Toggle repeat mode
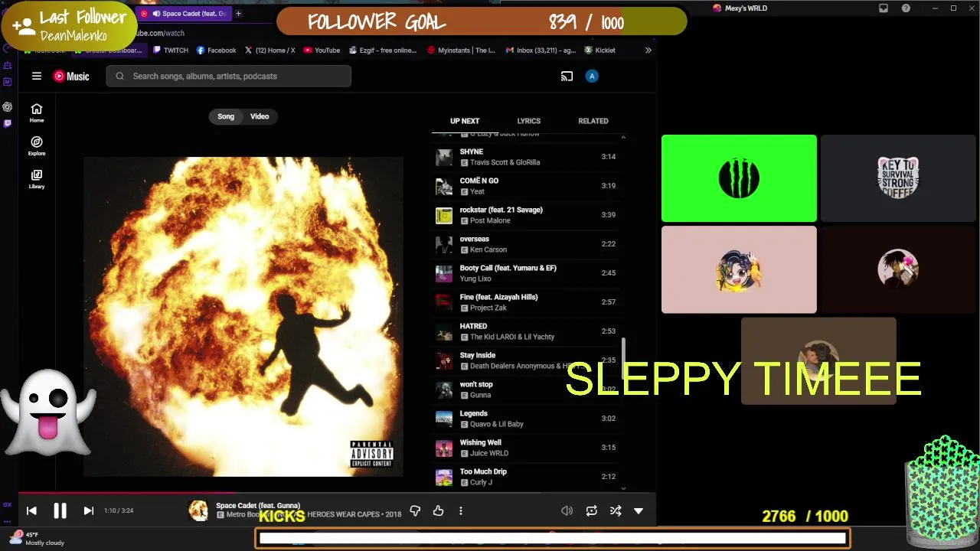The width and height of the screenshot is (980, 551). point(591,510)
